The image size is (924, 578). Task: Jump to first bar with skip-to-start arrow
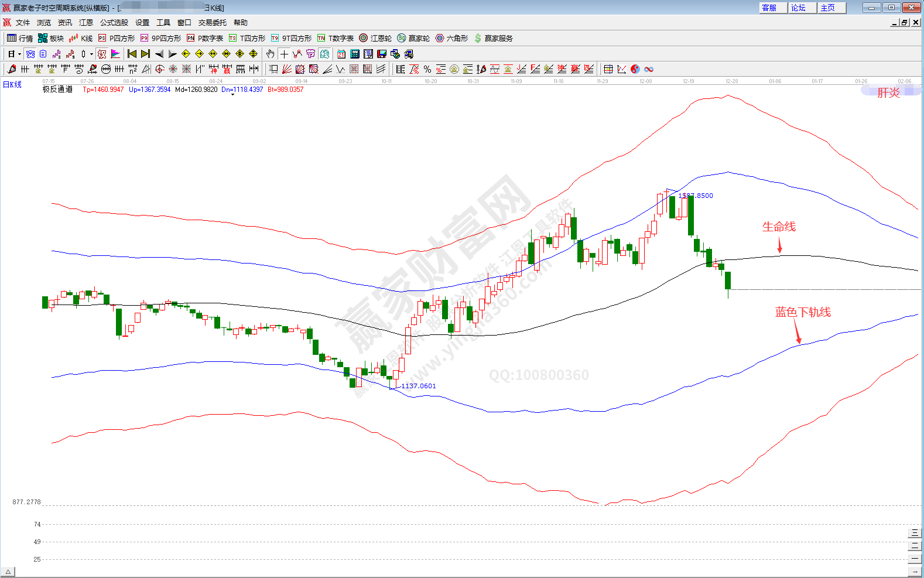click(132, 54)
